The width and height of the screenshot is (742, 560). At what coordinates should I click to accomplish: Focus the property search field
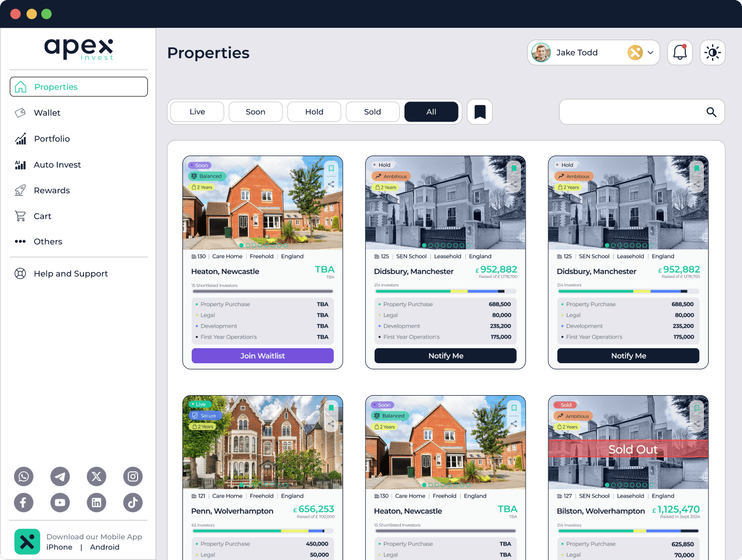642,112
